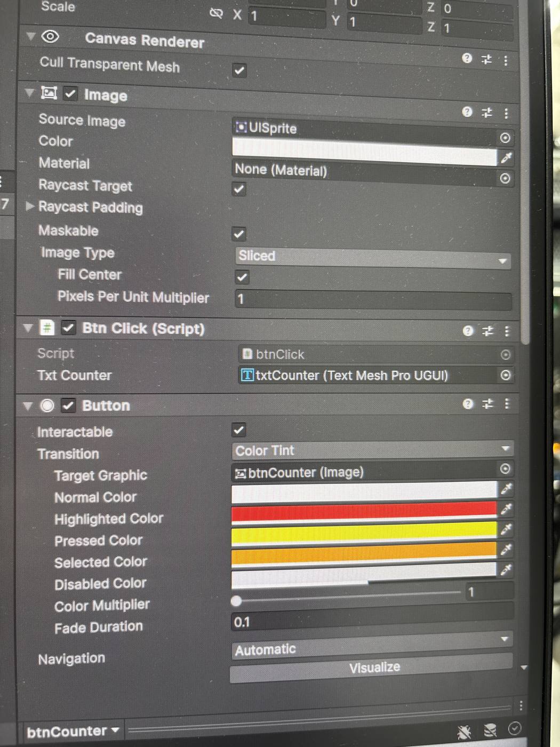
Task: Disable the Btn Click script component
Action: 68,328
